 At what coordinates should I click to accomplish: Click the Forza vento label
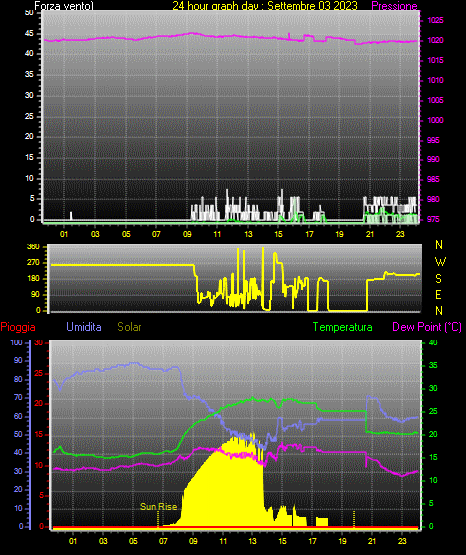(x=64, y=6)
